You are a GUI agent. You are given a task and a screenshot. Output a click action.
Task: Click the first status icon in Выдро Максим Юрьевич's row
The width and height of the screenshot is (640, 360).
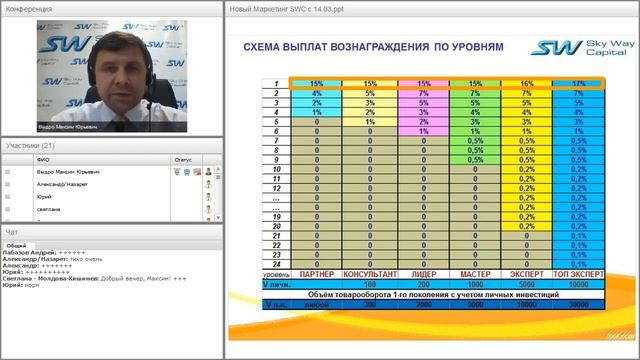(177, 172)
